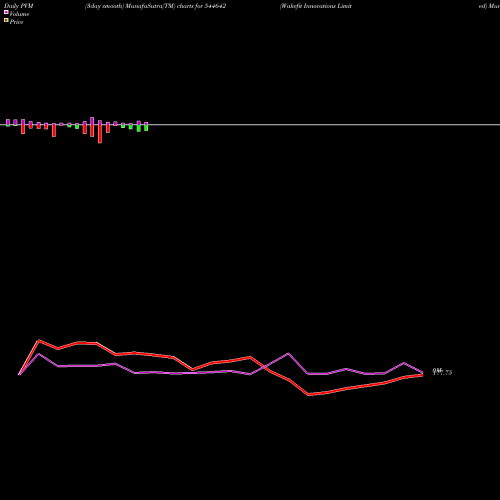Click the magenta Volume legend swatch

click(6, 12)
